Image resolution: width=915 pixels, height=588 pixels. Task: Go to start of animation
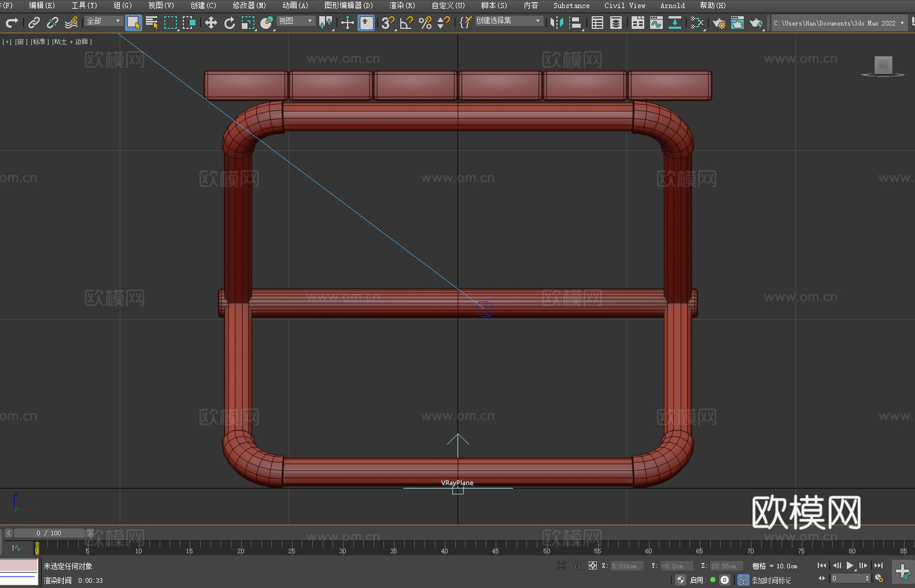click(x=821, y=565)
